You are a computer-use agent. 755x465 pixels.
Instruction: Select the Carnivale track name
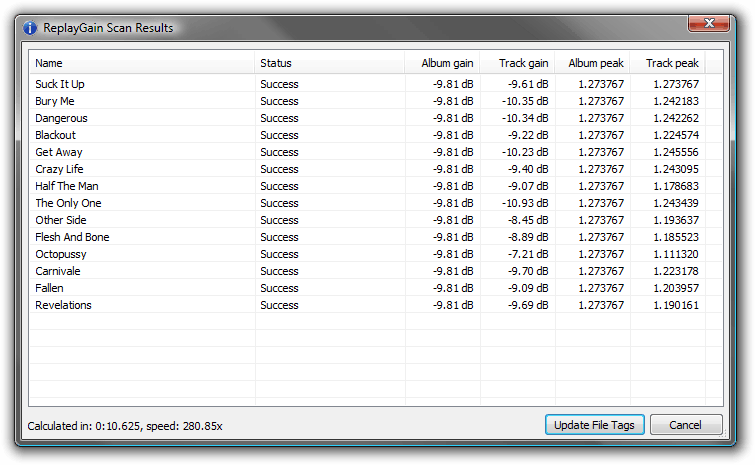(x=58, y=271)
